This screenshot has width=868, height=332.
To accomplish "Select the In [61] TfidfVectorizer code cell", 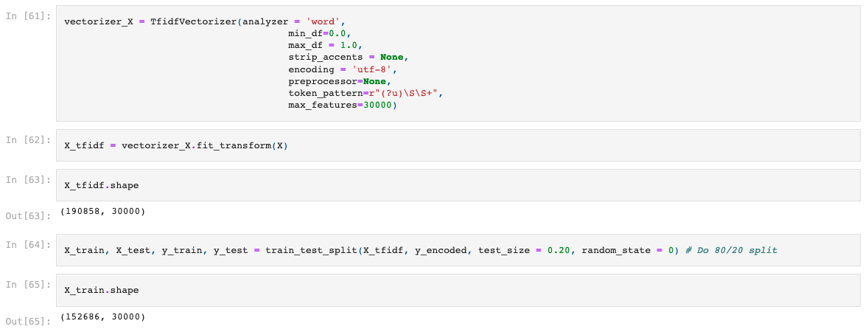I will [x=458, y=63].
